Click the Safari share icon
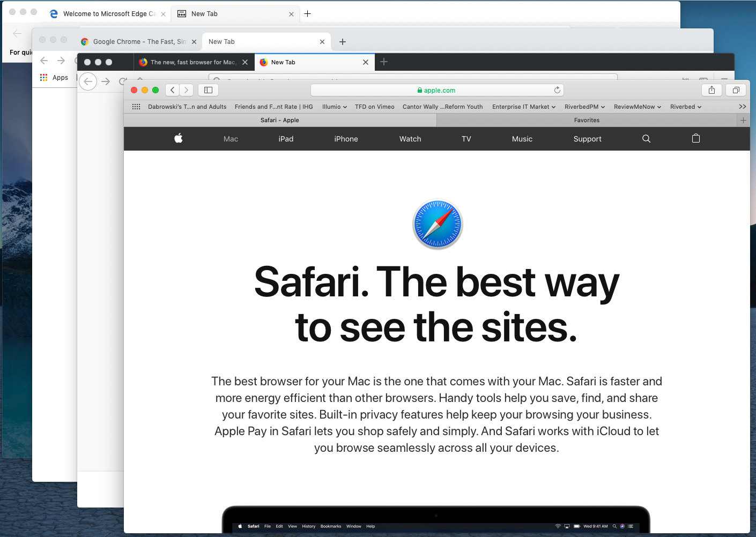756x537 pixels. click(x=711, y=90)
